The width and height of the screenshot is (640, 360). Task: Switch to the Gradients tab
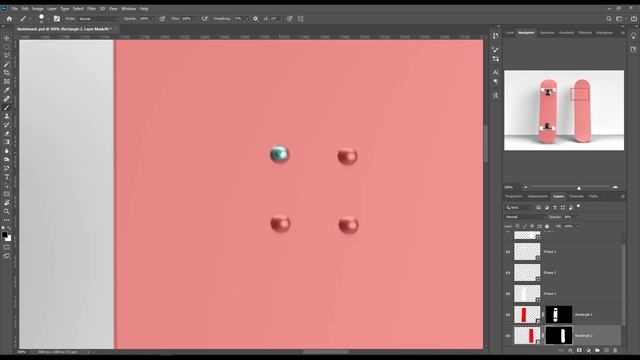click(x=566, y=33)
